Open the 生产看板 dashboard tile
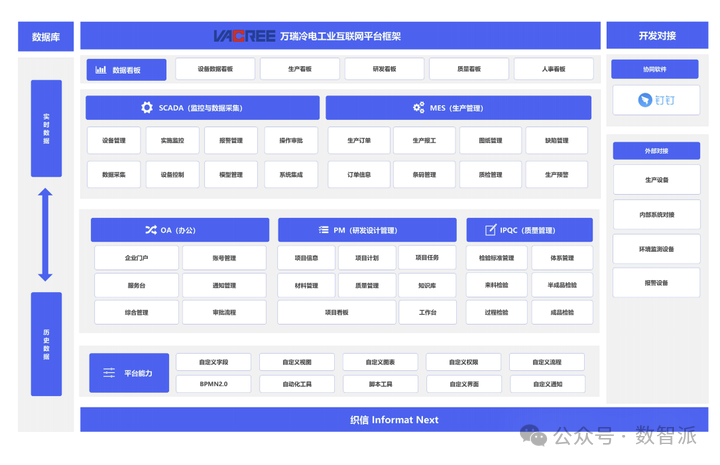Viewport: 720px width, 465px height. tap(300, 69)
